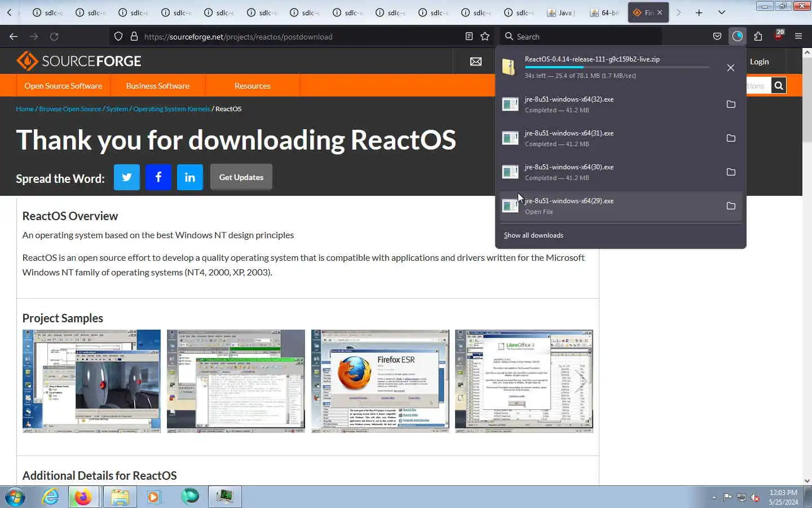Show hidden tray icons arrow

(x=714, y=497)
